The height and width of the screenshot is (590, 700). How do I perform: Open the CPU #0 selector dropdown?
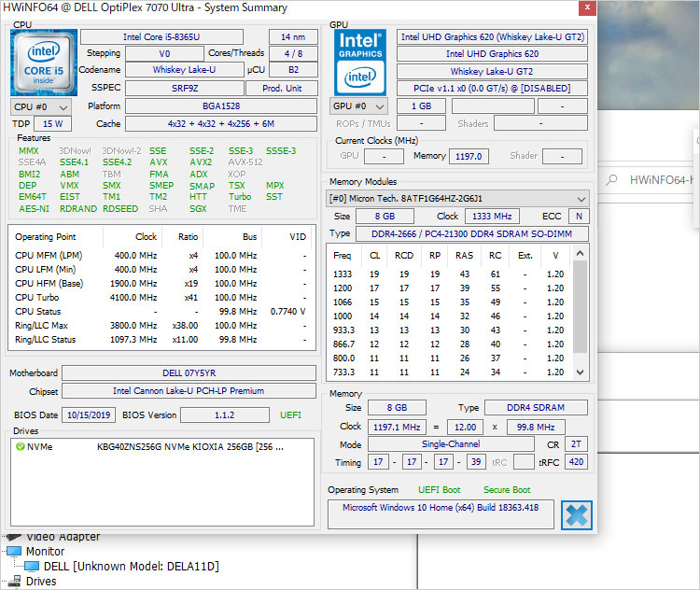tap(40, 107)
